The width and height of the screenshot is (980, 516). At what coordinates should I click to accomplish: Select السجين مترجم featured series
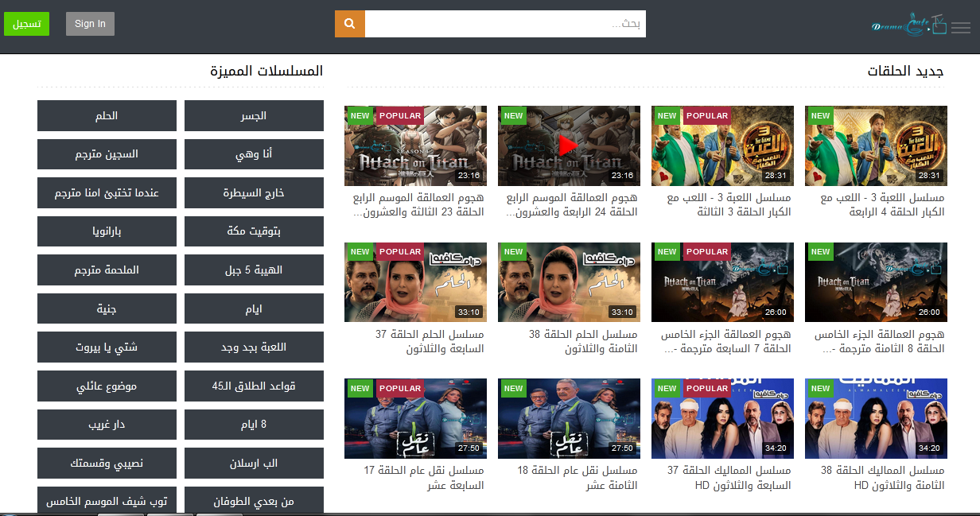107,154
